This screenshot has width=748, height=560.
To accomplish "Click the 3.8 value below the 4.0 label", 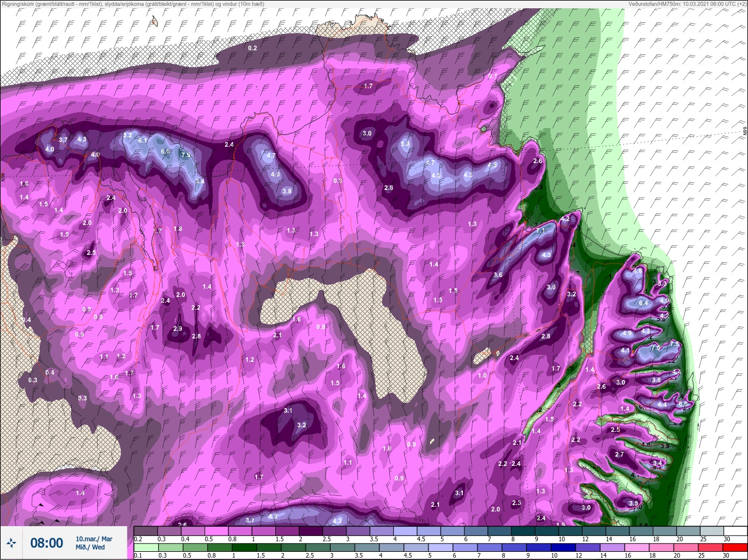I will 287,191.
